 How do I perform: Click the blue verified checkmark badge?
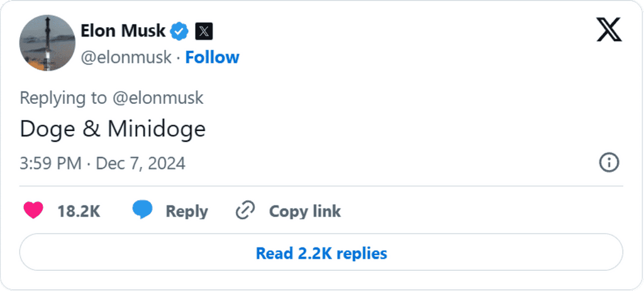pyautogui.click(x=179, y=31)
